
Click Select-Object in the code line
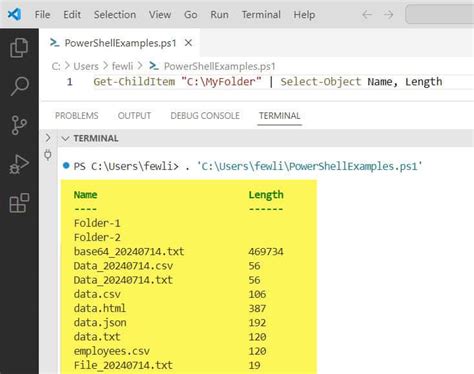point(321,82)
